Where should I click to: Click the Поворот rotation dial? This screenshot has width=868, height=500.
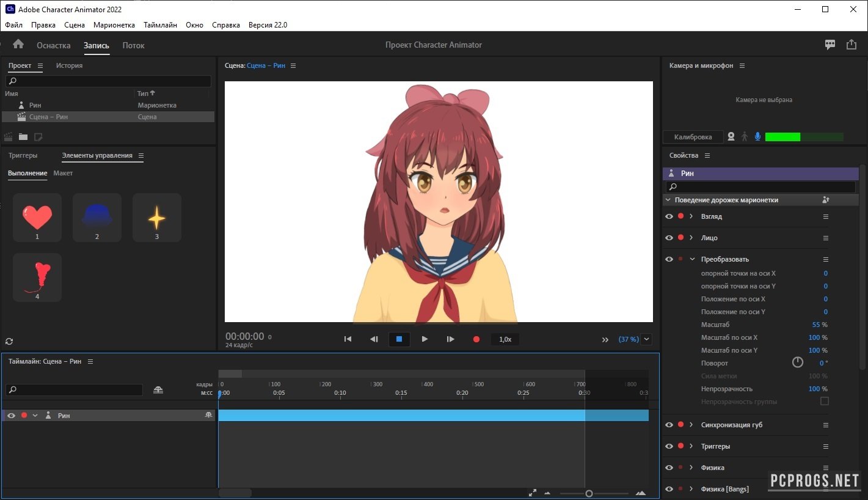pyautogui.click(x=798, y=362)
